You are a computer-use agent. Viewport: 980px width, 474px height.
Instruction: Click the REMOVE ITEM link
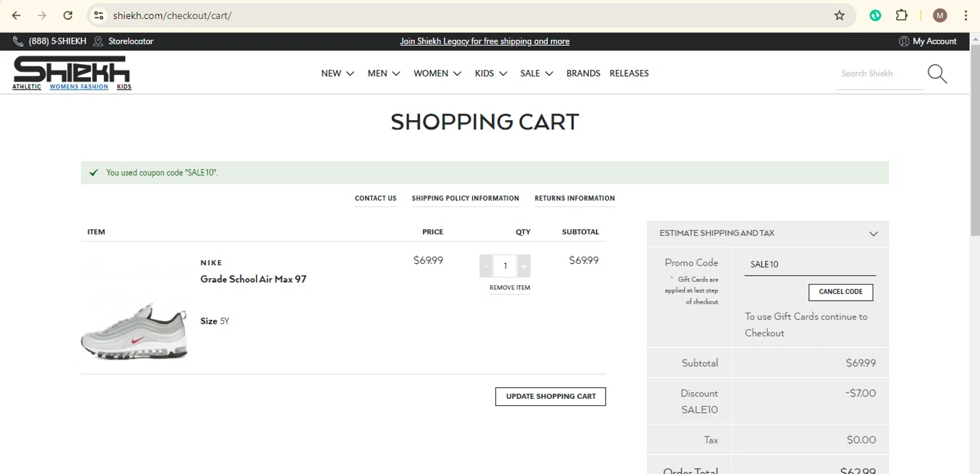coord(510,288)
